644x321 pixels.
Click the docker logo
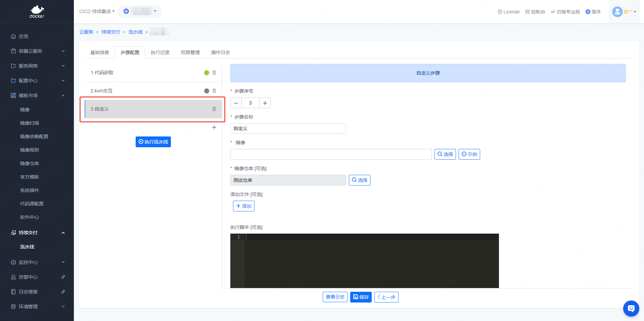click(x=37, y=12)
